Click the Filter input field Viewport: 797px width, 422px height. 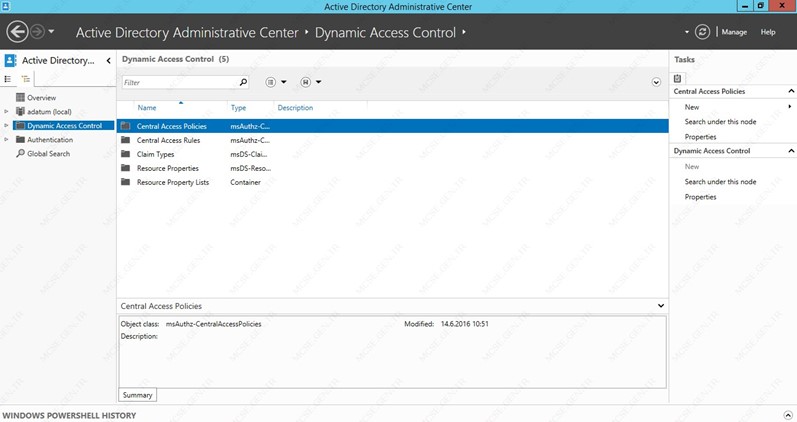pos(180,82)
